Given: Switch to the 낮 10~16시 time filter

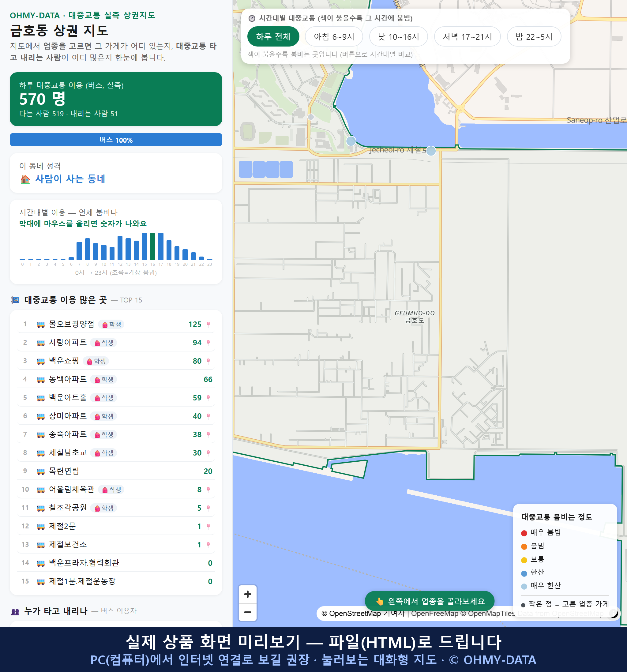Looking at the screenshot, I should [398, 36].
